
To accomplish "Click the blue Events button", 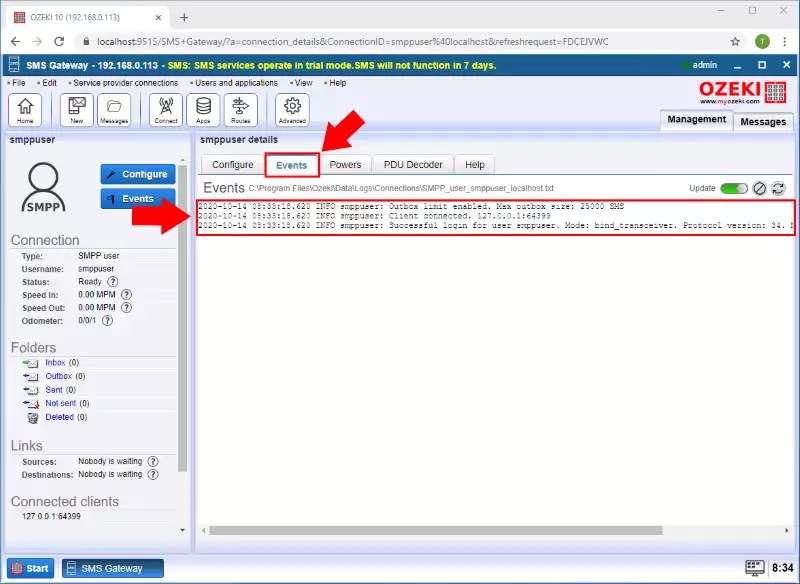I will coord(138,198).
